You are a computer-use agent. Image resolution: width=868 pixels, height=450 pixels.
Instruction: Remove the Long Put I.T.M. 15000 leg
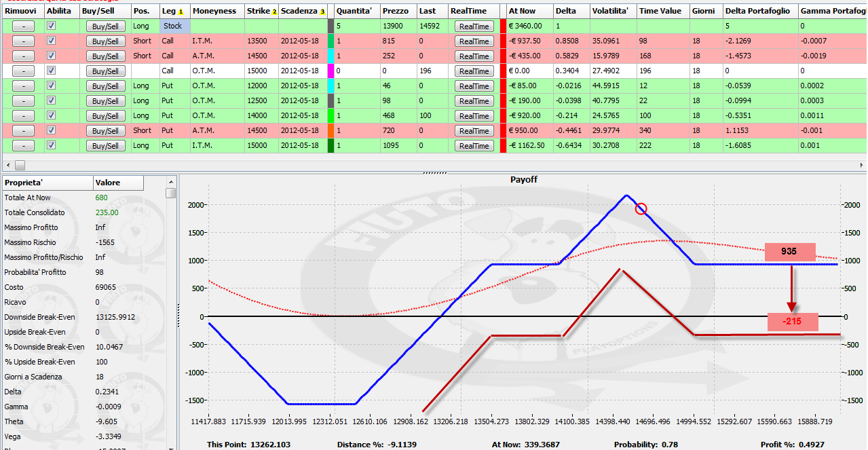[23, 146]
